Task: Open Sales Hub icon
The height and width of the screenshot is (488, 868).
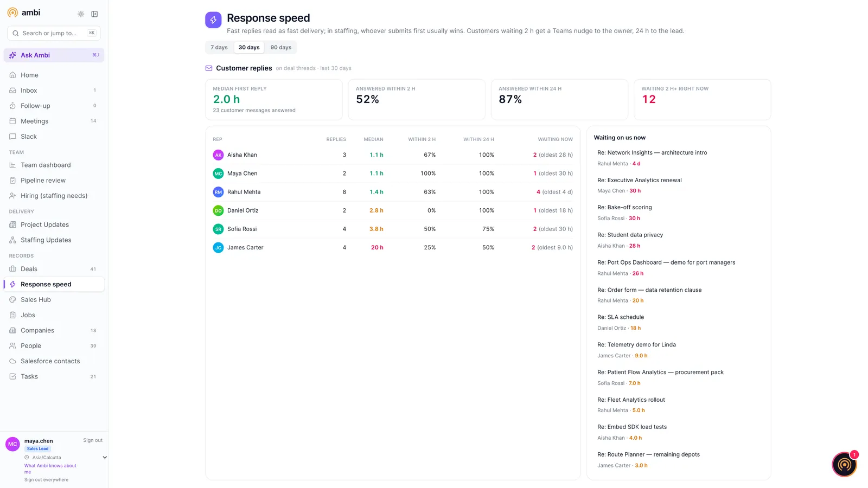Action: (x=12, y=300)
